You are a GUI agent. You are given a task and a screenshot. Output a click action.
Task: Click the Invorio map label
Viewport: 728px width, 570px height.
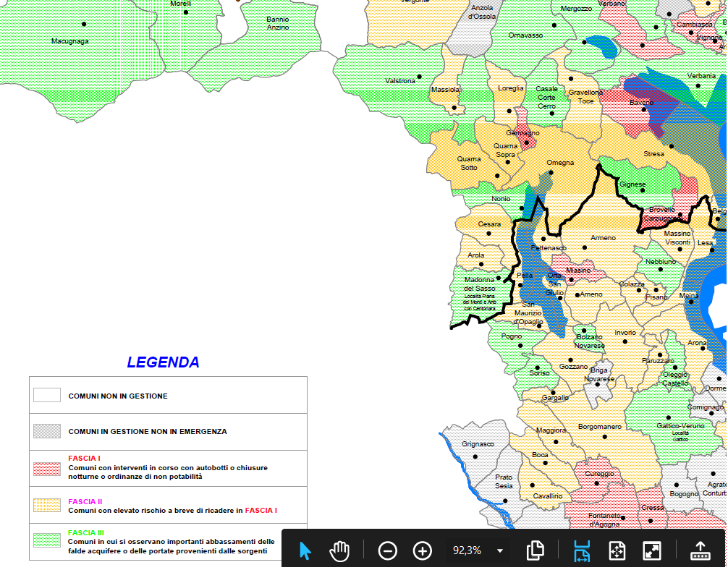[625, 333]
